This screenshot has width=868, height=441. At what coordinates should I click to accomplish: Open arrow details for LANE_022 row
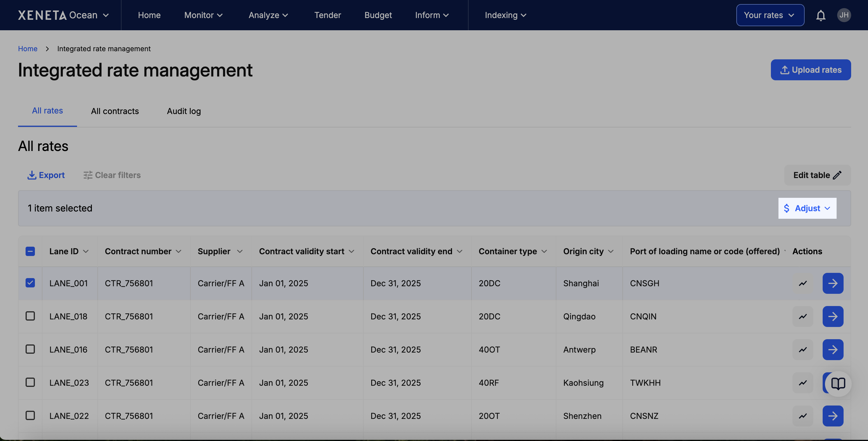pyautogui.click(x=833, y=416)
